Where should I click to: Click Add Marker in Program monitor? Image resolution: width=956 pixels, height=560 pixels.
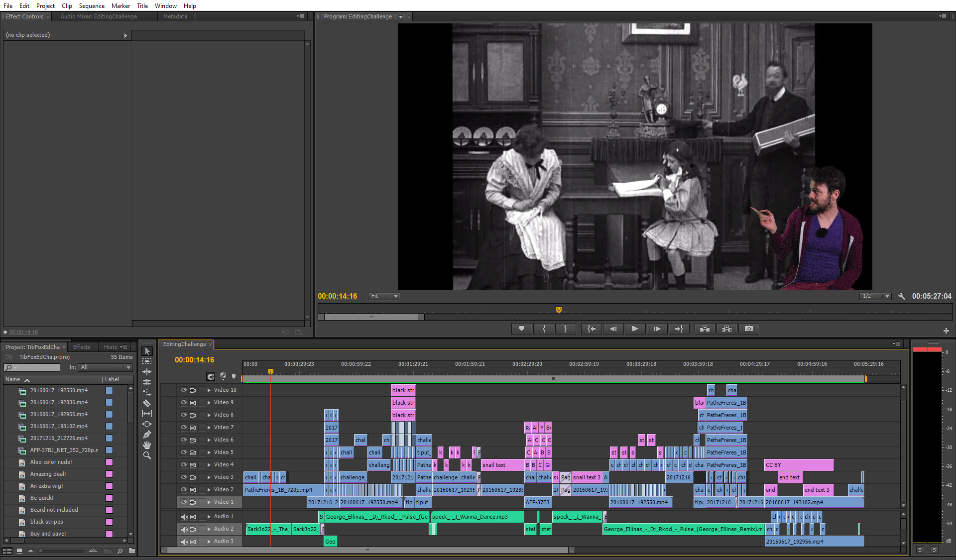(521, 329)
